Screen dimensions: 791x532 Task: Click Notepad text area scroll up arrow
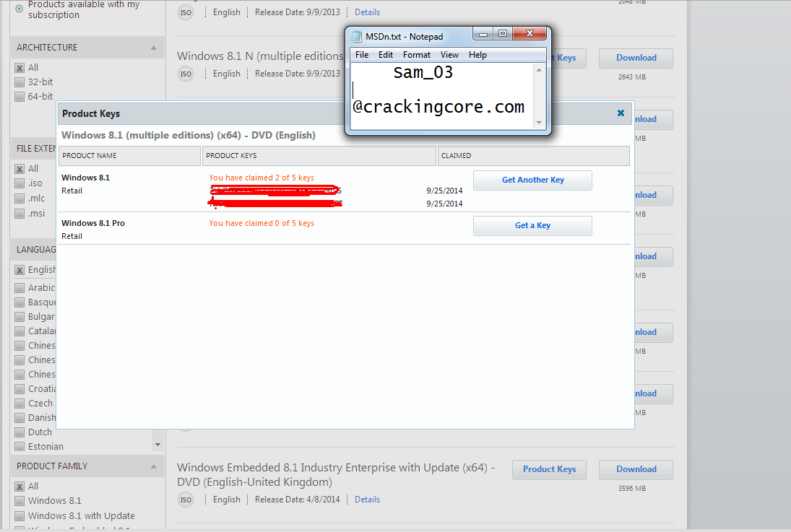(539, 70)
